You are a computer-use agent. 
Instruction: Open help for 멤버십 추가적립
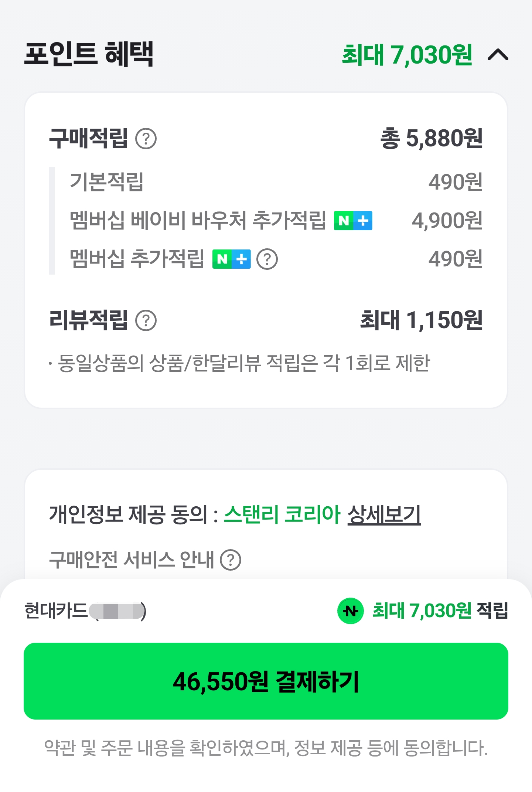click(x=267, y=259)
